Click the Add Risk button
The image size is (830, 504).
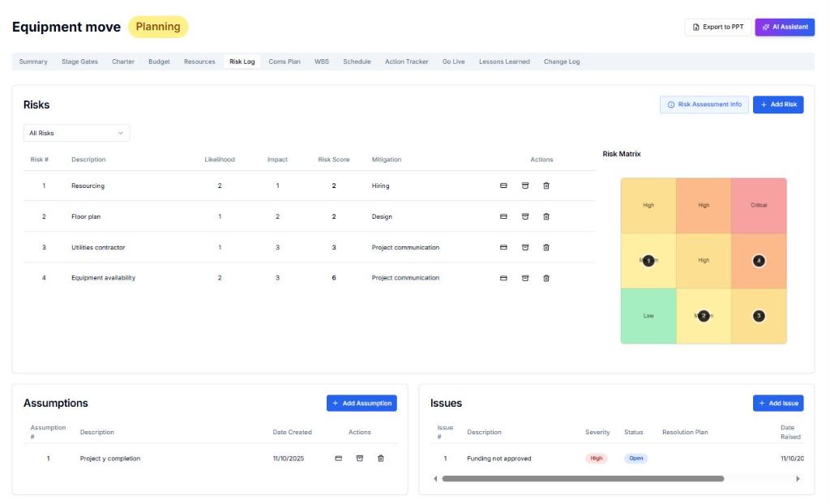[x=778, y=105]
